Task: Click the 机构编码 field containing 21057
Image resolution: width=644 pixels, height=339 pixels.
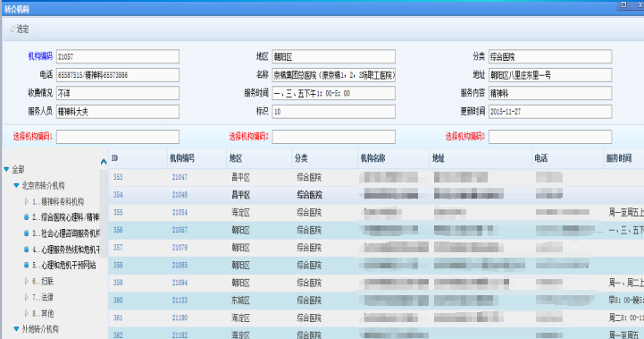Action: point(118,56)
